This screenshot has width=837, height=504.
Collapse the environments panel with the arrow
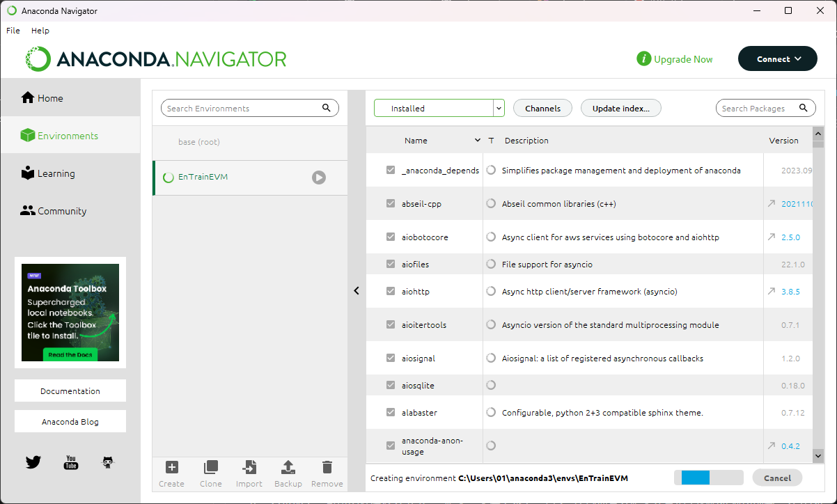(357, 291)
